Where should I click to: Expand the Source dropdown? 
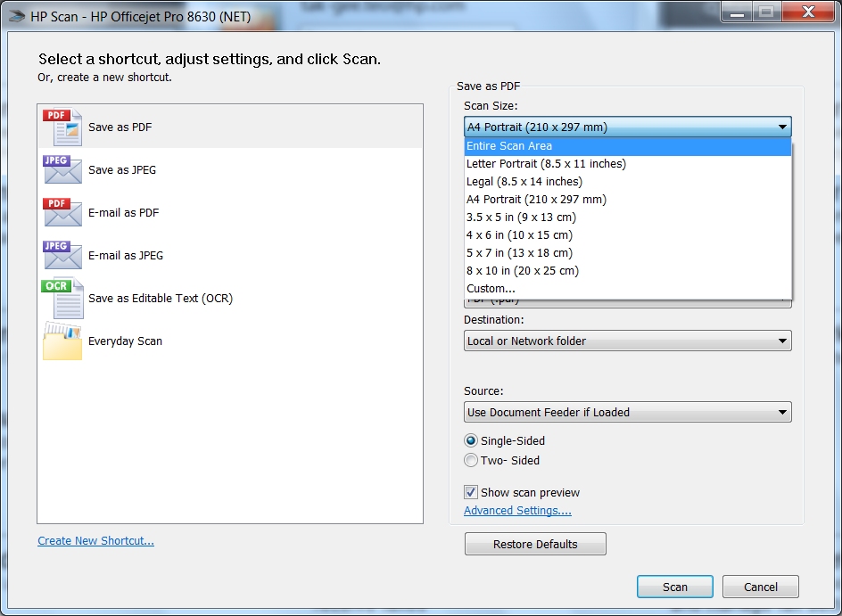tap(627, 412)
